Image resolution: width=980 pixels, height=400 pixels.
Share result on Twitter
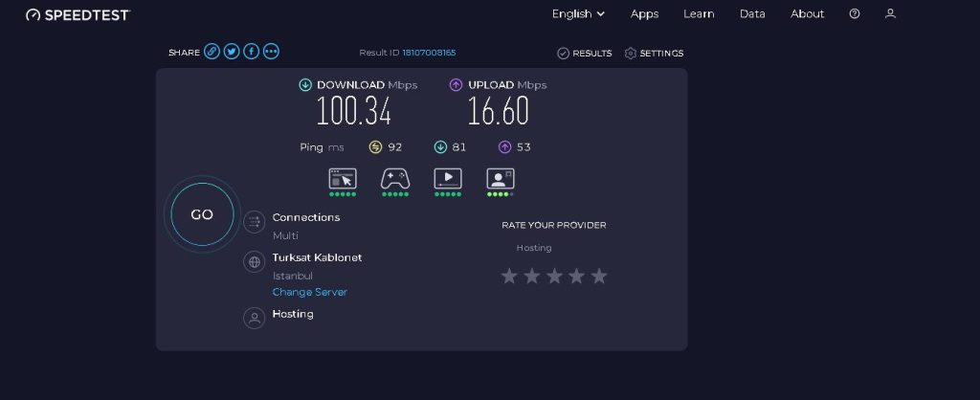(x=232, y=52)
